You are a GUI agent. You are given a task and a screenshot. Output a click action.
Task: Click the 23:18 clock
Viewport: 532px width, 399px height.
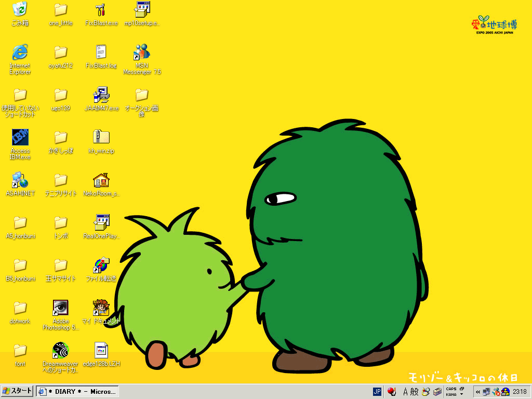520,392
